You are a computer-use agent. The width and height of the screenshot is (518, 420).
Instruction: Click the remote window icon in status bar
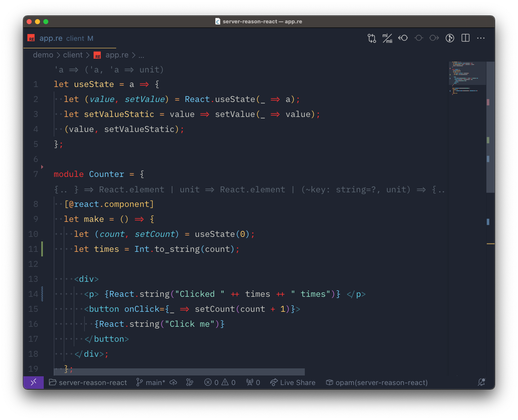tap(34, 382)
